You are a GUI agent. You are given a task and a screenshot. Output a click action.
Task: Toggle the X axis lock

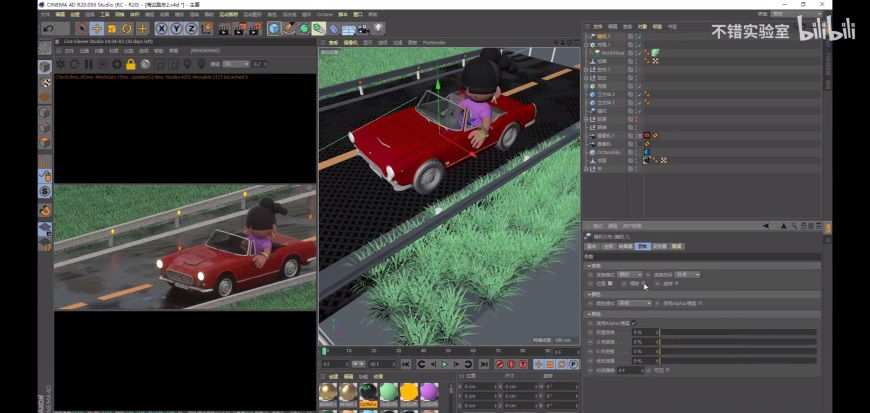[x=162, y=28]
